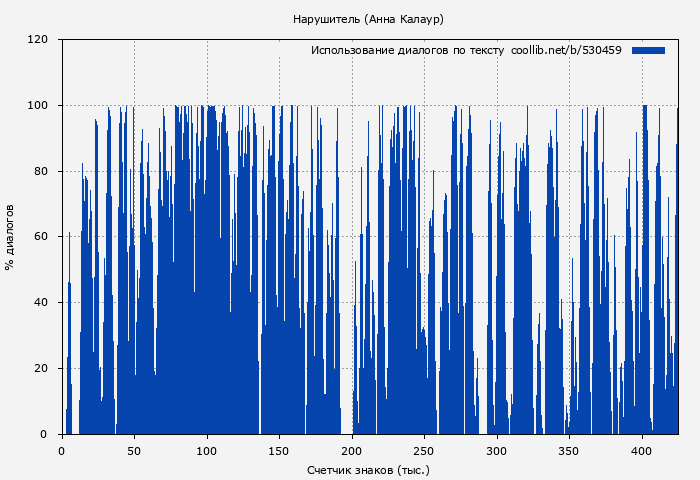Click the 80 value on the y-axis
The image size is (700, 480).
[41, 171]
